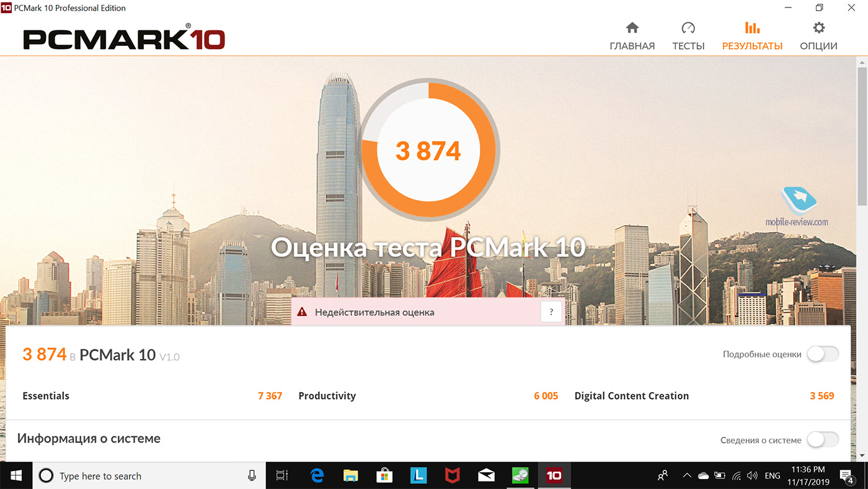Click the PCMark 10 logo
This screenshot has height=489, width=868.
click(124, 38)
